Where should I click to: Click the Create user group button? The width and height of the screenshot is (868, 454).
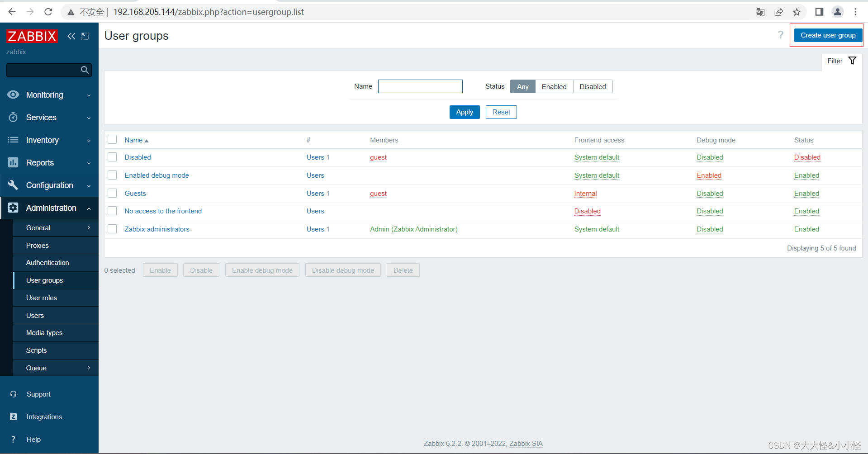[x=828, y=35]
